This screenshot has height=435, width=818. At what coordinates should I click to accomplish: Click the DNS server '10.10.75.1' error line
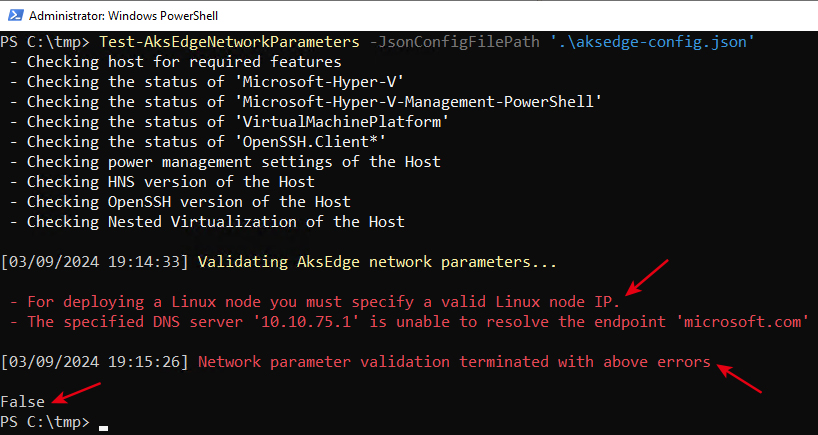(410, 322)
